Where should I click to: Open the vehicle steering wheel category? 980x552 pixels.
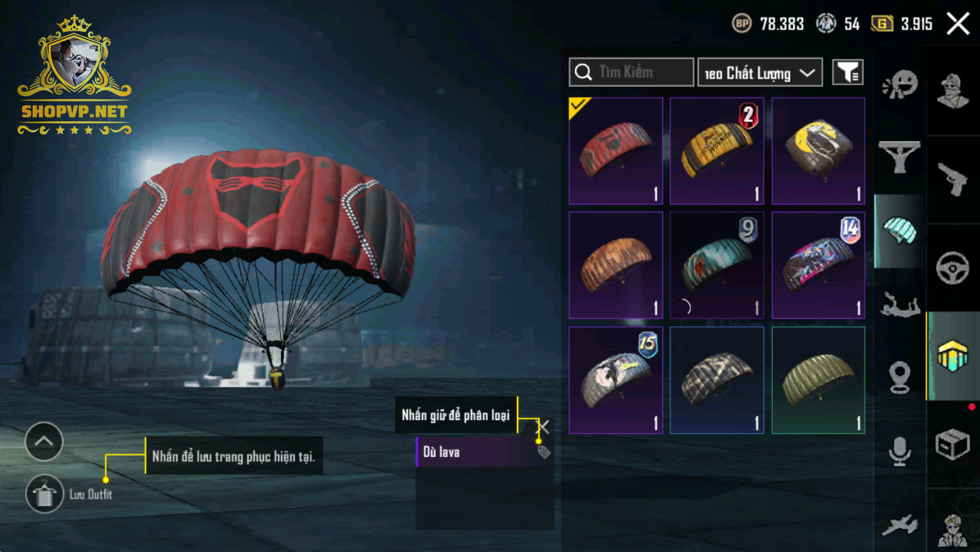952,268
